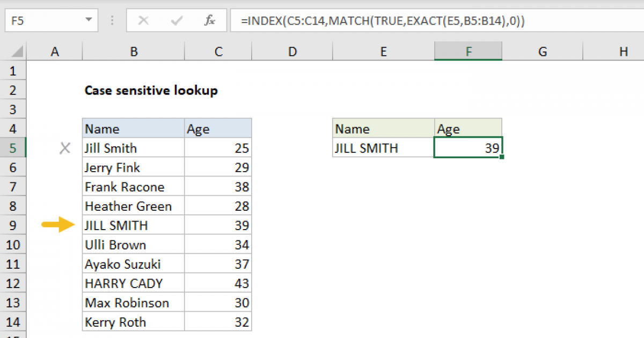Click the Select All corner triangle

tap(17, 52)
